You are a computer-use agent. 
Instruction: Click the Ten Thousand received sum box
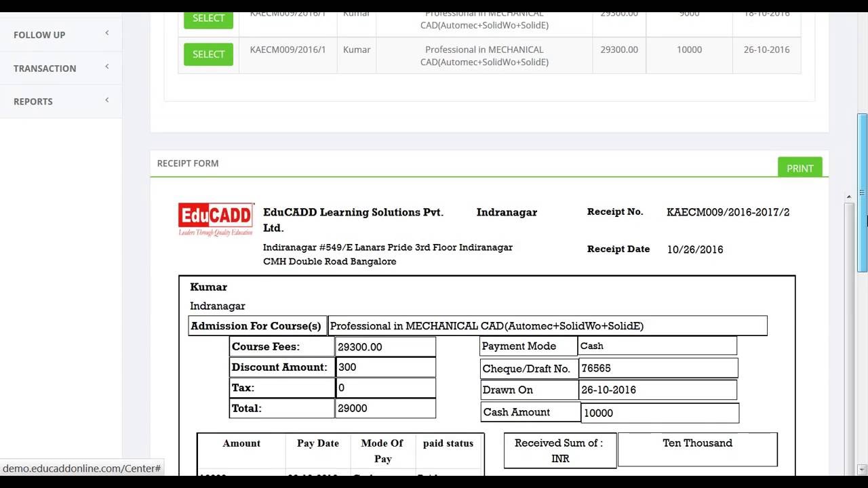click(x=697, y=449)
